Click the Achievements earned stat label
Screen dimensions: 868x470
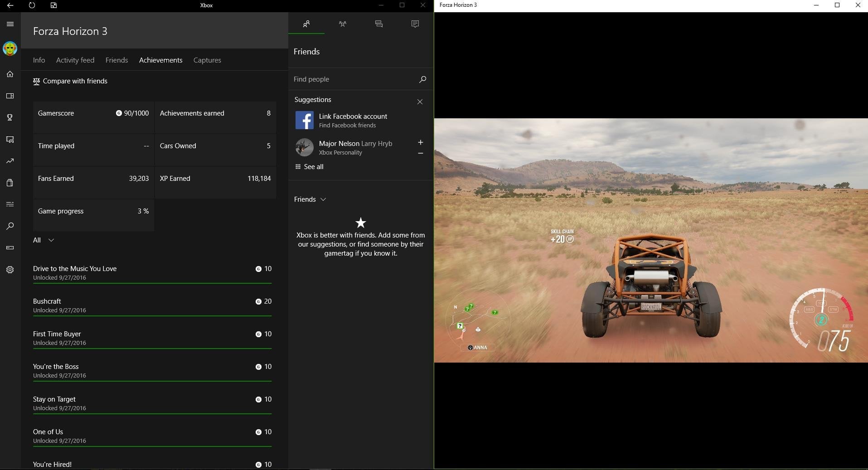coord(192,113)
